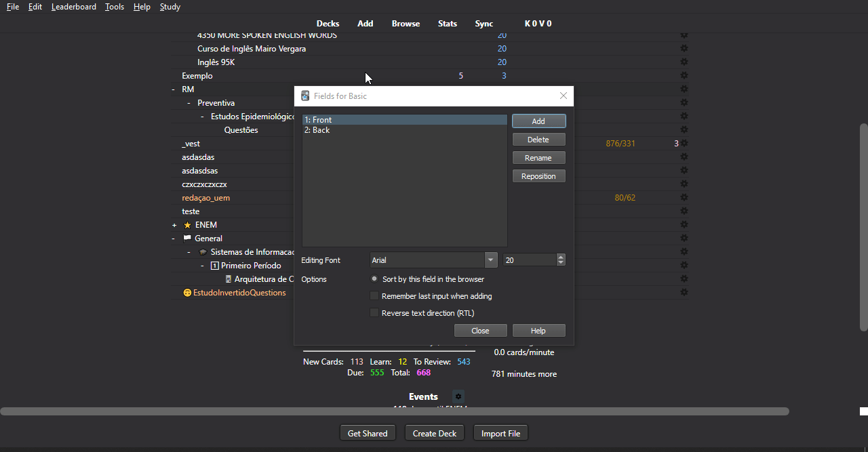This screenshot has height=452, width=868.
Task: Click the upside-down face emoji of EstudoInvertidoQuestions
Action: (187, 293)
